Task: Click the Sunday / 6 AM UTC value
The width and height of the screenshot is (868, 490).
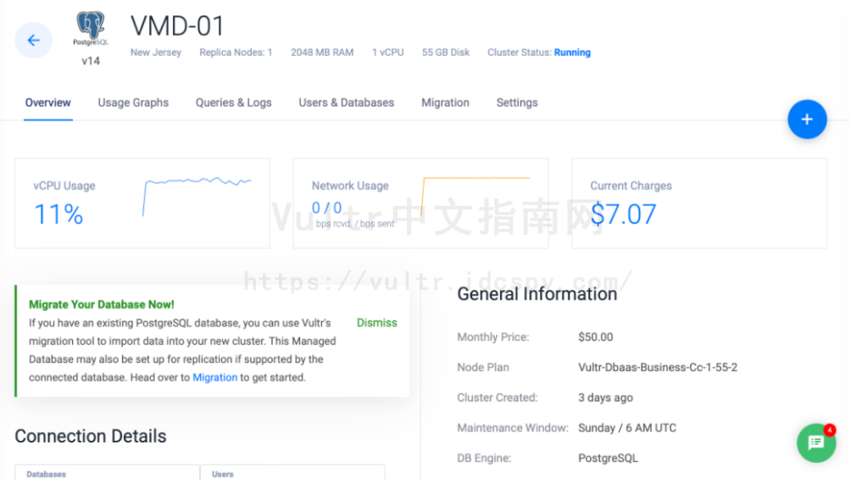Action: click(627, 428)
